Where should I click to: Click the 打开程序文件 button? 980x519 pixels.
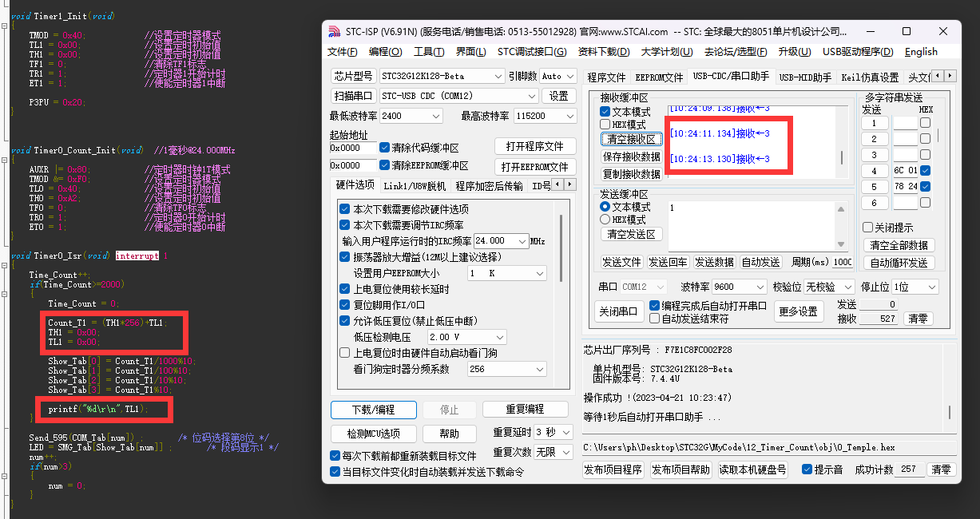click(534, 147)
